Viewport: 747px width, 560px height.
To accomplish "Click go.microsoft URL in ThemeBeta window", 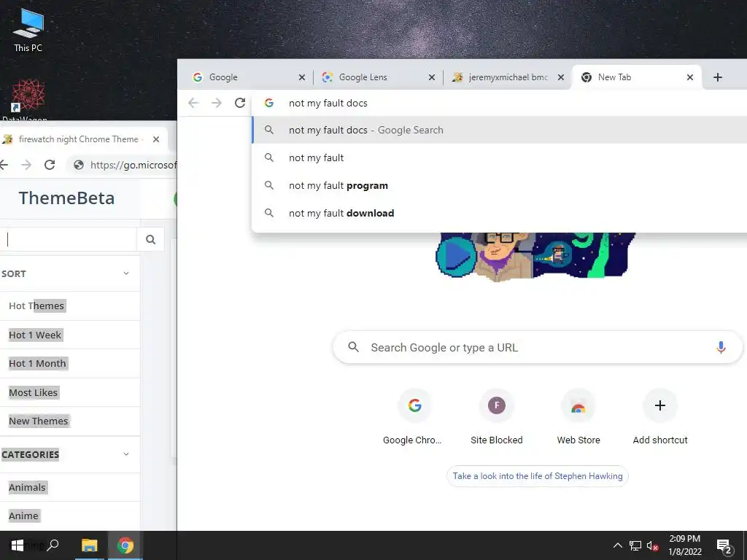I will click(133, 165).
